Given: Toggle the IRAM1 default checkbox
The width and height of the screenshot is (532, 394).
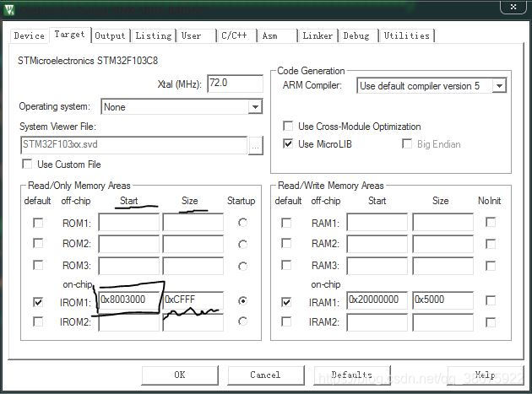Looking at the screenshot, I should click(286, 302).
